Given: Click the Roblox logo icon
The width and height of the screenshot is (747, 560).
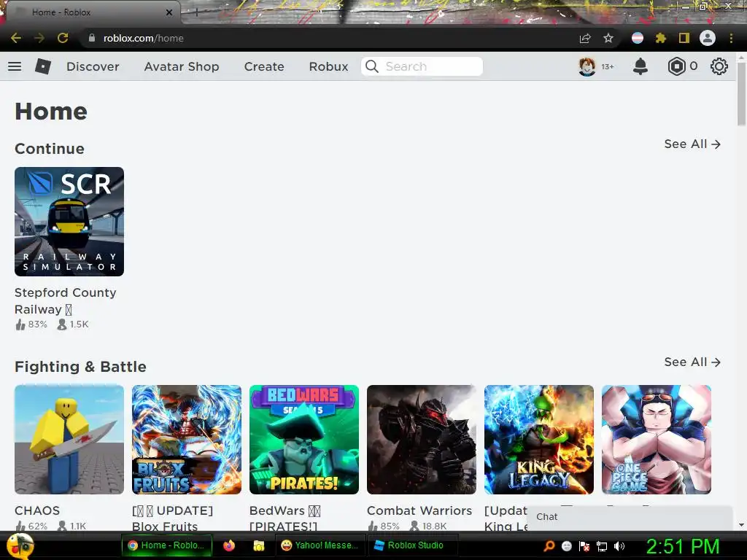Looking at the screenshot, I should tap(43, 66).
